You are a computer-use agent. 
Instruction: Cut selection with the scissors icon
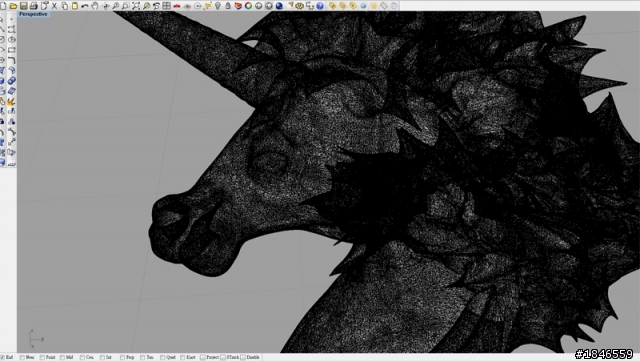pyautogui.click(x=54, y=6)
